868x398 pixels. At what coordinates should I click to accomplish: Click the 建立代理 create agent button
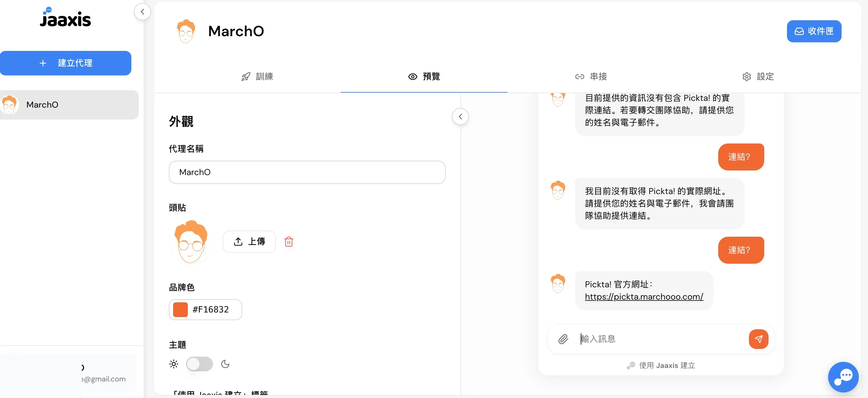[65, 63]
